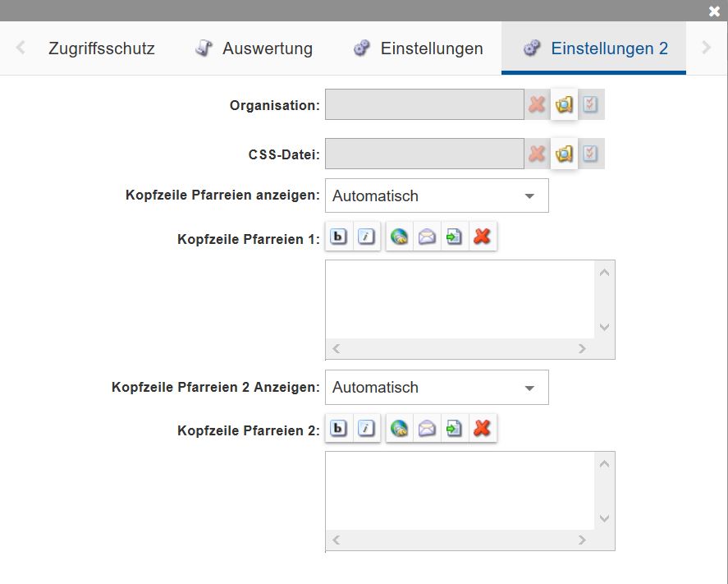This screenshot has height=584, width=728.
Task: Open the folder browser for CSS-Datei
Action: [564, 154]
